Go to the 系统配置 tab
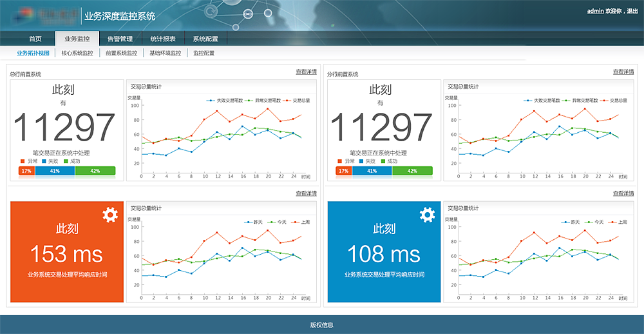The image size is (644, 334). 205,39
